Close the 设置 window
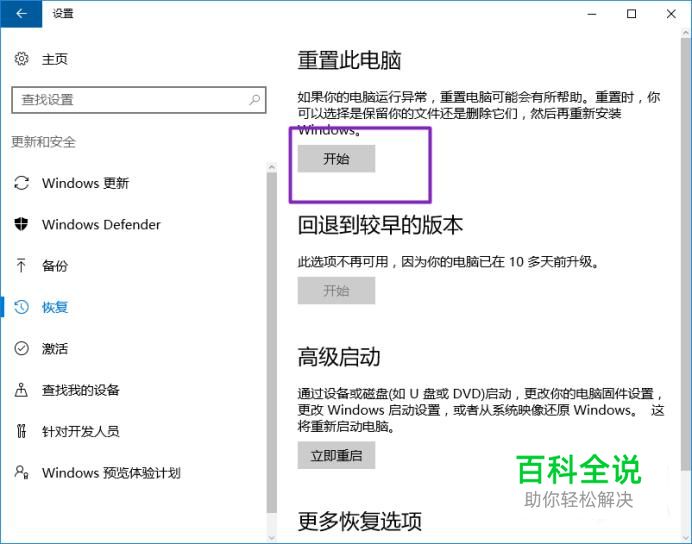 pos(671,14)
